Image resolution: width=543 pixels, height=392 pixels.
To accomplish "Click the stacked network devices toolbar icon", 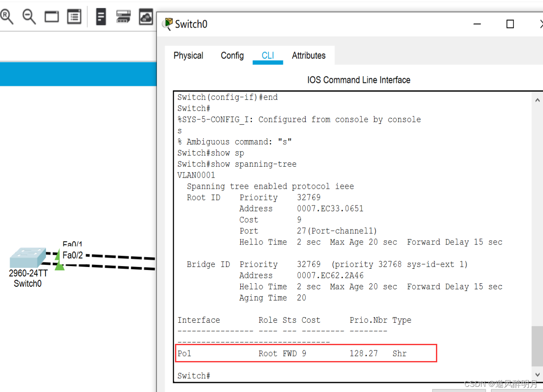I will coord(123,17).
